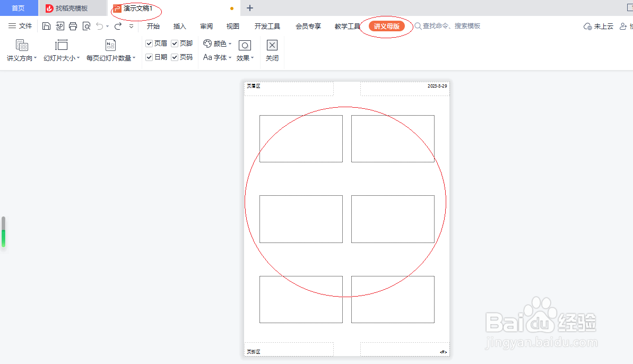Expand the 颜色 dropdown arrow
Screen dimensions: 633x364
[x=230, y=44]
